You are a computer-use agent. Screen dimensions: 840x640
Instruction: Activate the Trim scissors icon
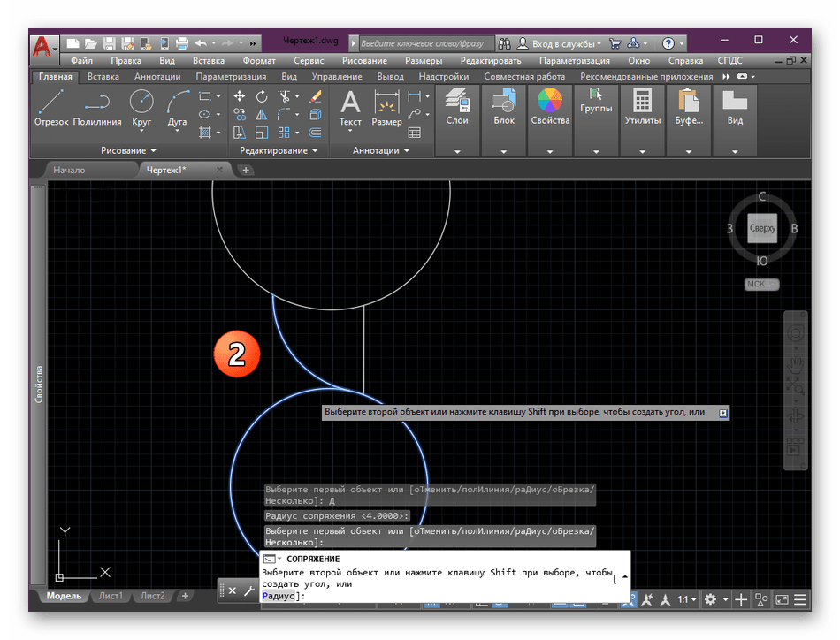(284, 96)
